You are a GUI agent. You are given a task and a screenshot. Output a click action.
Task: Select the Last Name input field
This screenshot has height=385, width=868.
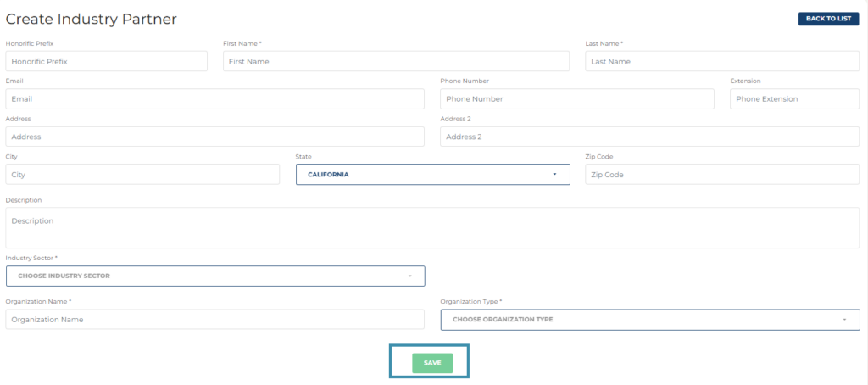[x=722, y=62]
